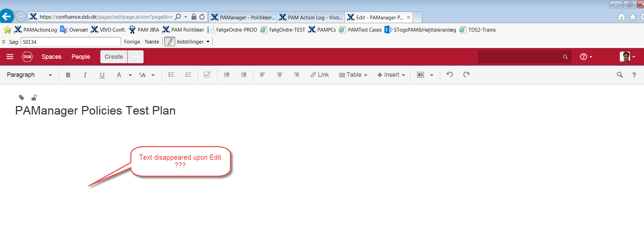
Task: Click the Link button in toolbar
Action: [319, 75]
